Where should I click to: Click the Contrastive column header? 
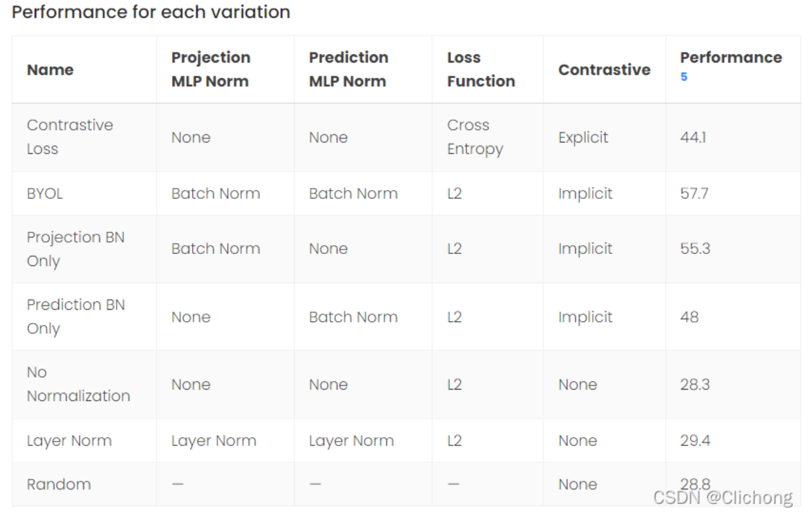(604, 70)
